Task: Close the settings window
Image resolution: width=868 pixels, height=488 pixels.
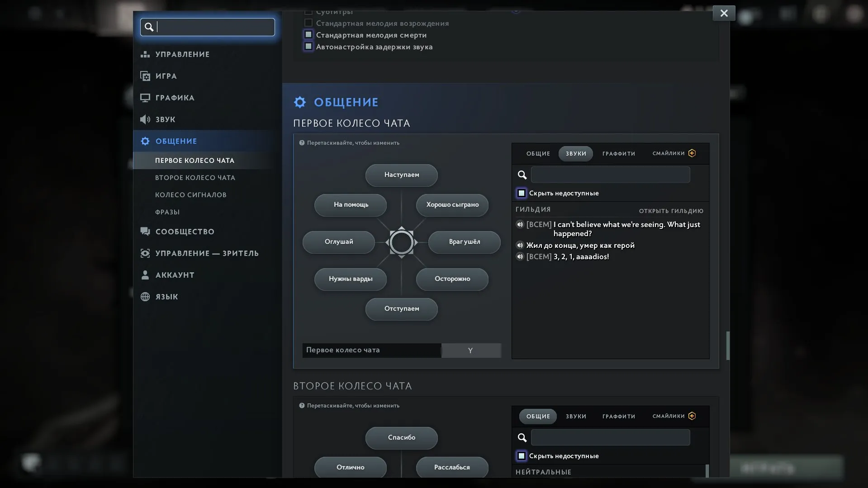Action: [724, 13]
